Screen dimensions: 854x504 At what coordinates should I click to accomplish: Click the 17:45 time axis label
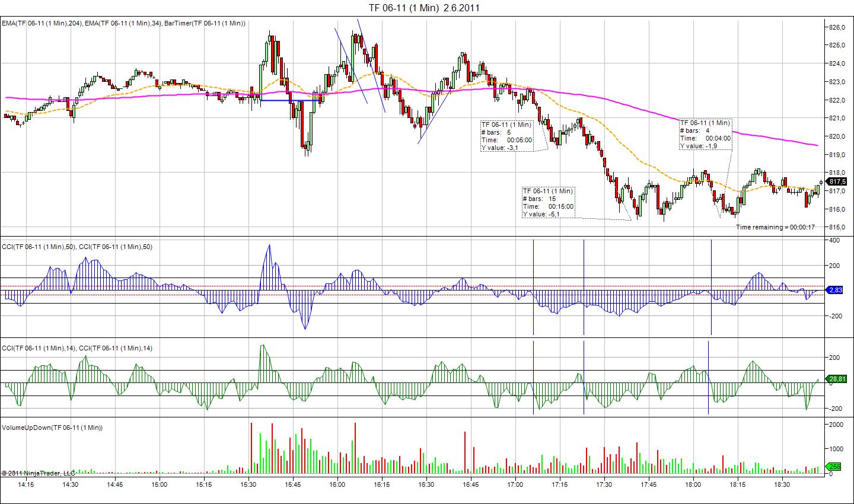pyautogui.click(x=649, y=484)
